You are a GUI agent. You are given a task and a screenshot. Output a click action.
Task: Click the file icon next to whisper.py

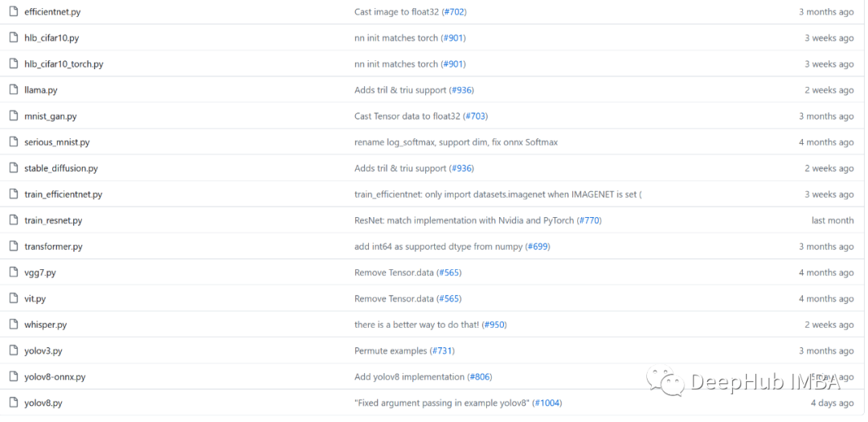coord(14,325)
